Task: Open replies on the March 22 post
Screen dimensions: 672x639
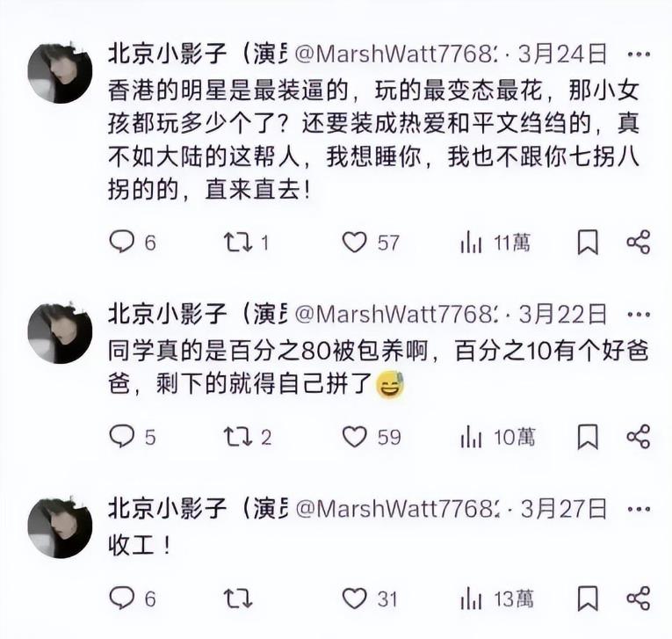Action: [x=133, y=437]
